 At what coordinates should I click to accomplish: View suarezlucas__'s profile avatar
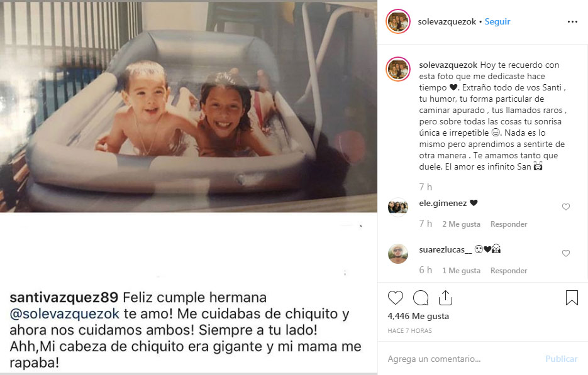[398, 254]
